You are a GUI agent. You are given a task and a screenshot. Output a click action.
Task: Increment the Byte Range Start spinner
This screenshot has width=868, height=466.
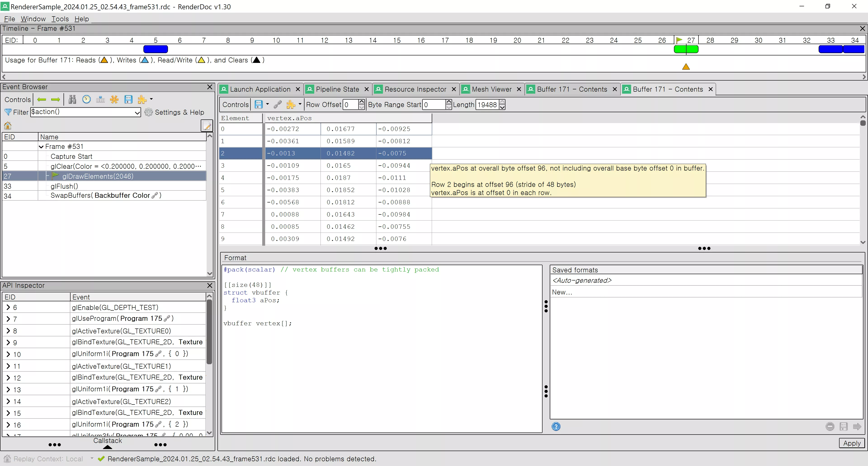[448, 102]
